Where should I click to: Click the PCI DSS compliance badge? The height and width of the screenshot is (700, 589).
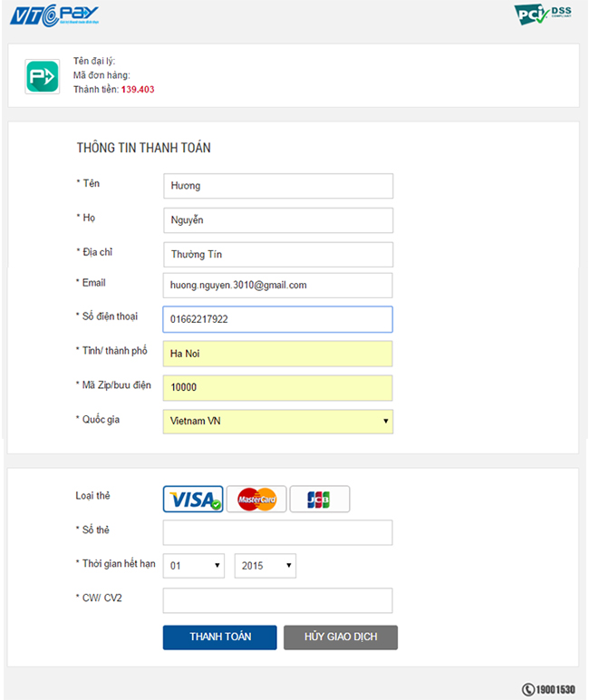543,14
